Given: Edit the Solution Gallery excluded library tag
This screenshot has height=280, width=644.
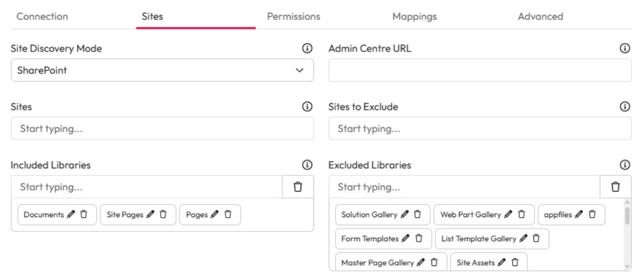Looking at the screenshot, I should tap(404, 215).
